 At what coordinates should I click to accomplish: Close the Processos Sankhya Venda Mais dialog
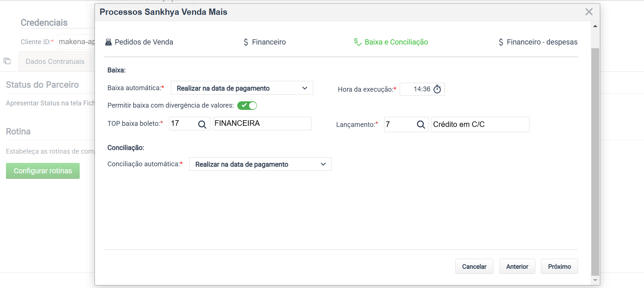(589, 12)
